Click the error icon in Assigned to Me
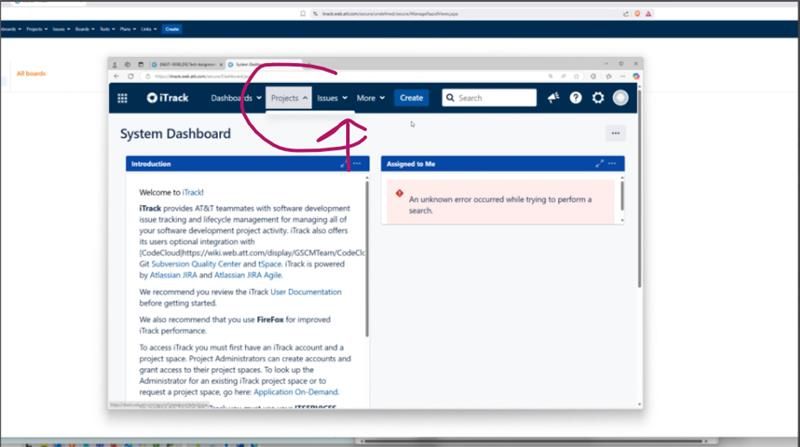The width and height of the screenshot is (800, 447). click(x=399, y=193)
